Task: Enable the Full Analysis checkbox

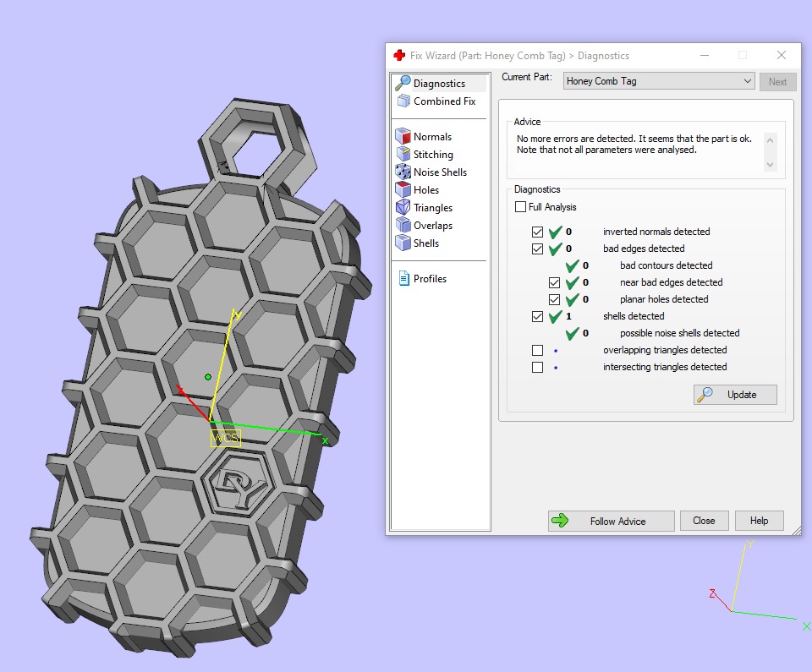Action: click(x=520, y=206)
